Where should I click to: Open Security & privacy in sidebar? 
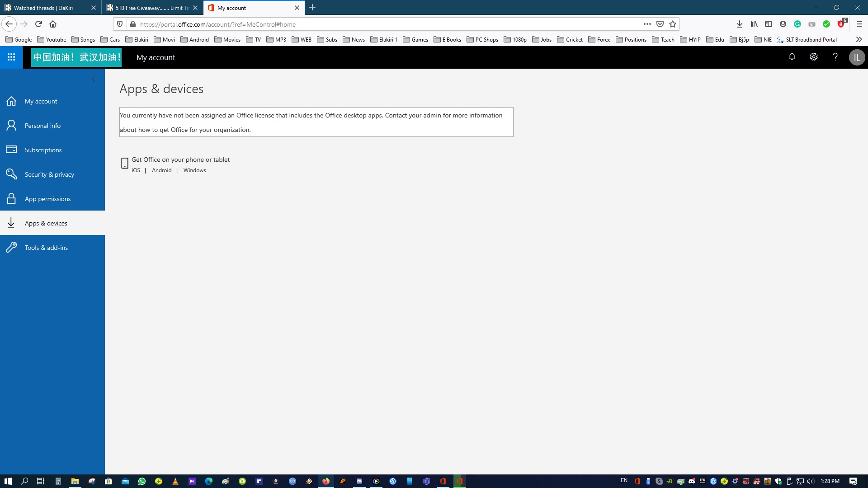tap(52, 174)
